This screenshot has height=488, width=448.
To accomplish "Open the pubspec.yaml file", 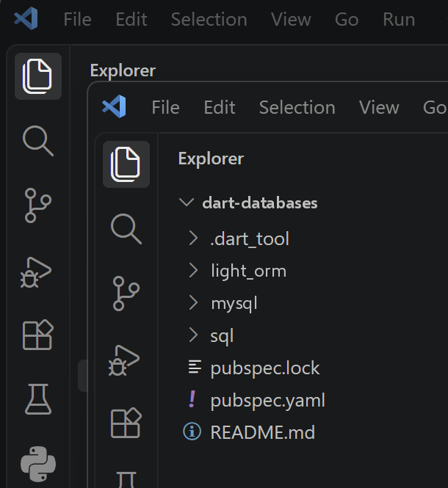I will click(x=267, y=401).
